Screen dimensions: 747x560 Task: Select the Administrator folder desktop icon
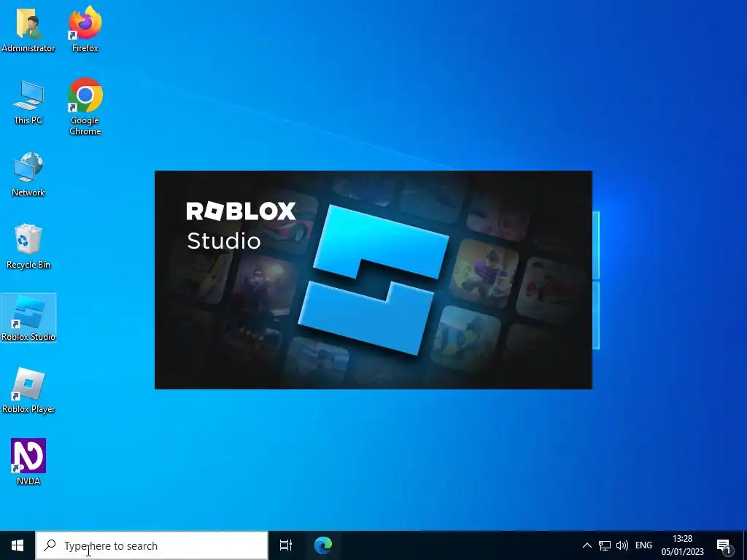click(x=28, y=29)
